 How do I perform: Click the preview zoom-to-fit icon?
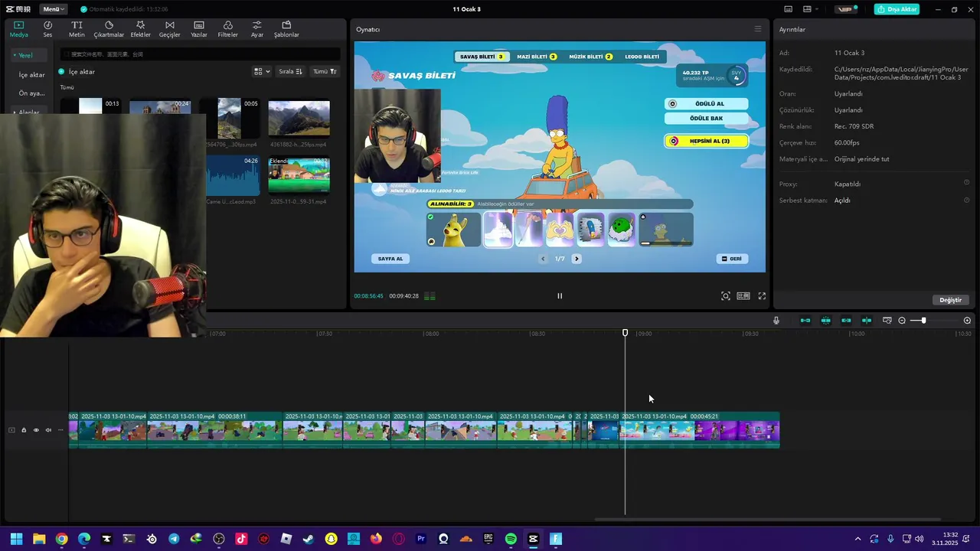(x=726, y=296)
